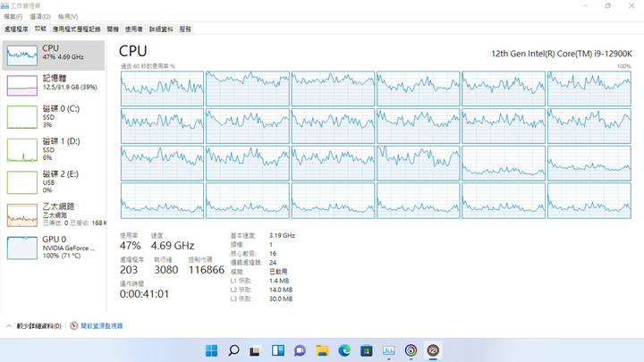Open File Explorer from taskbar
The height and width of the screenshot is (362, 644).
pyautogui.click(x=322, y=350)
